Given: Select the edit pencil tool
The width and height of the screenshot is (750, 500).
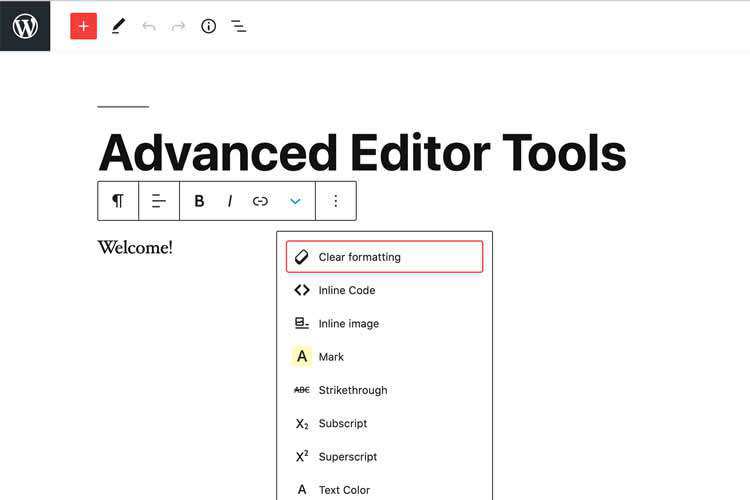Looking at the screenshot, I should click(118, 26).
